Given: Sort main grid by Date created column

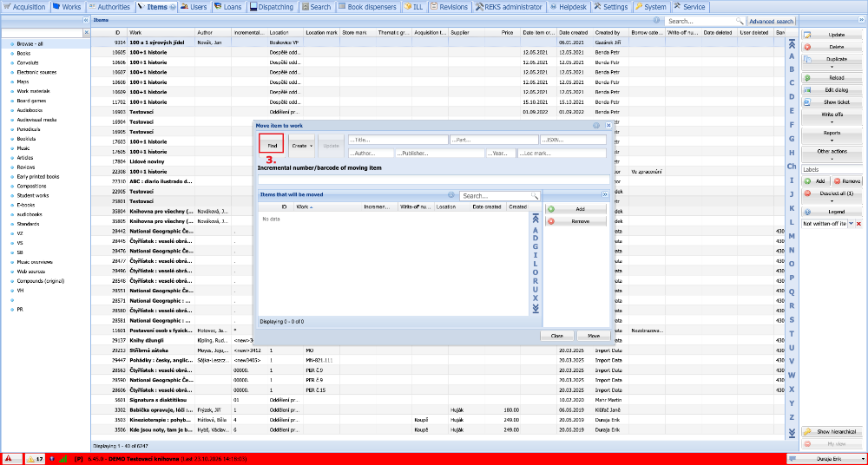Looking at the screenshot, I should (x=575, y=33).
